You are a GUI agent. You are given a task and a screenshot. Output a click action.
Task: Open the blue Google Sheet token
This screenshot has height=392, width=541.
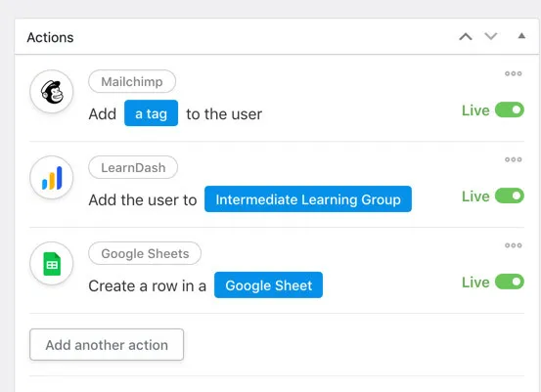coord(268,284)
